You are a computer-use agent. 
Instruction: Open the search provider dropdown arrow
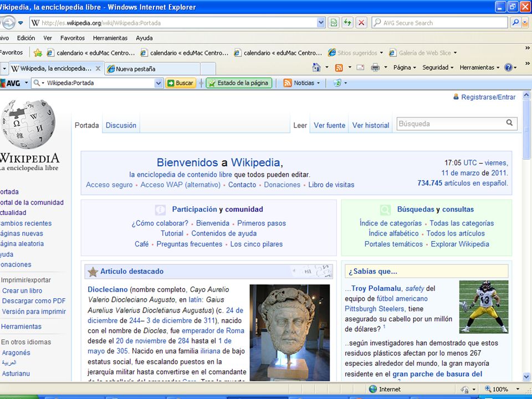[525, 23]
